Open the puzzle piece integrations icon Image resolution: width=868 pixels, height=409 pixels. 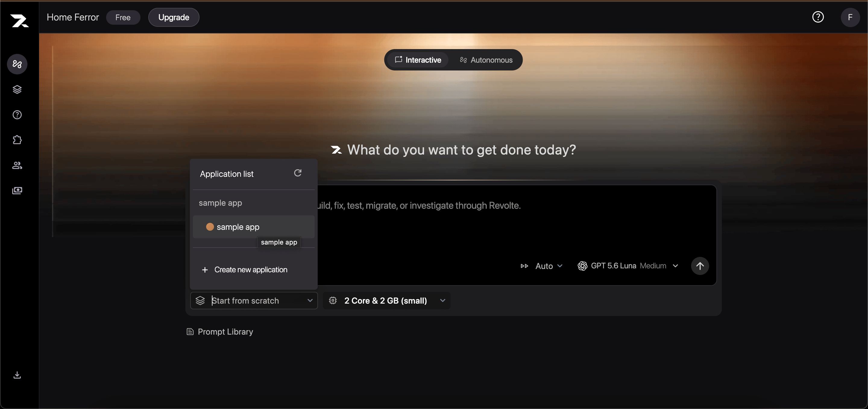(17, 140)
